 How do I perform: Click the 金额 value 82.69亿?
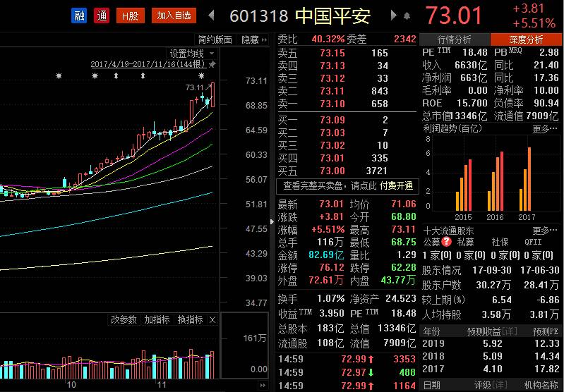326,255
